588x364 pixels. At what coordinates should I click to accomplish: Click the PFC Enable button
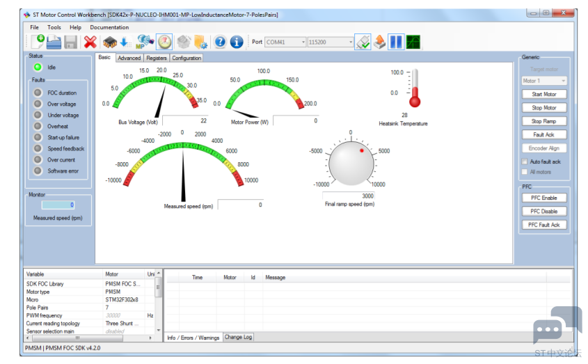[x=544, y=198]
